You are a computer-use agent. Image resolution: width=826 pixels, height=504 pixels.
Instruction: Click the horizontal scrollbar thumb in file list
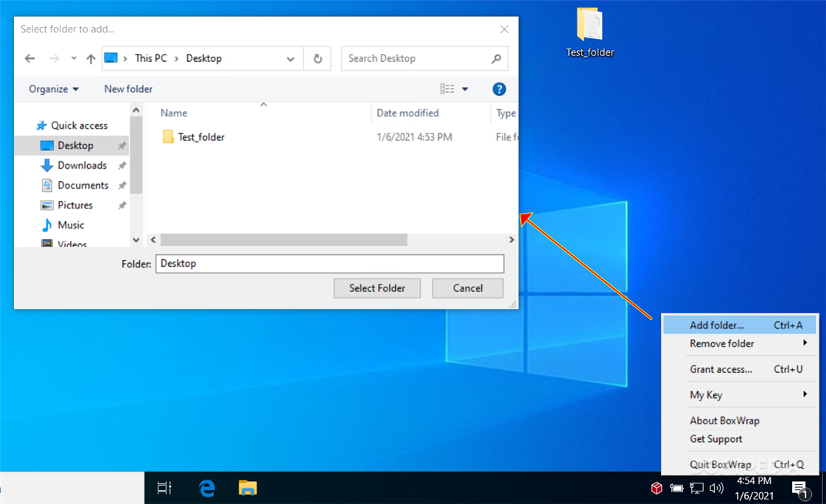[x=284, y=239]
